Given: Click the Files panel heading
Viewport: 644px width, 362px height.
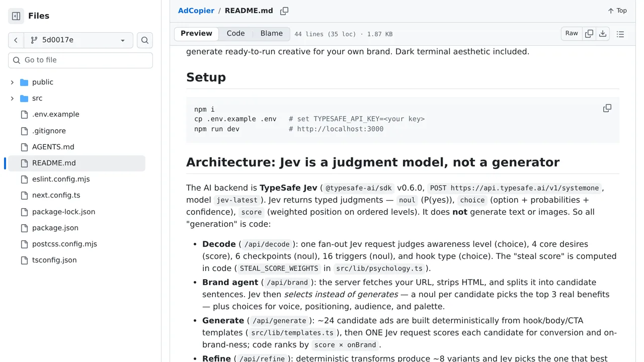Looking at the screenshot, I should tap(39, 16).
